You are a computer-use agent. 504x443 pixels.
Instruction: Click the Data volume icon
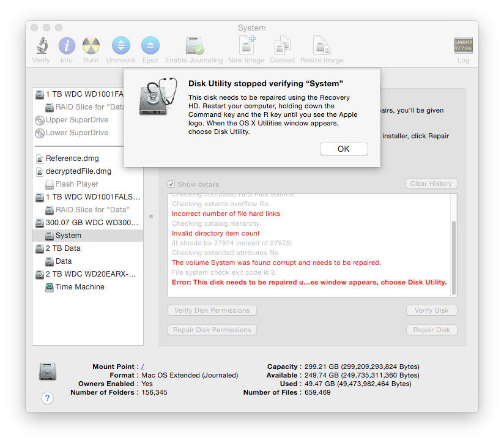(x=49, y=261)
